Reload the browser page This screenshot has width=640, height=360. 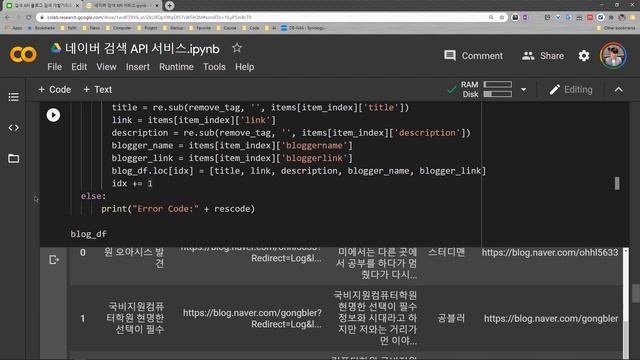(29, 17)
